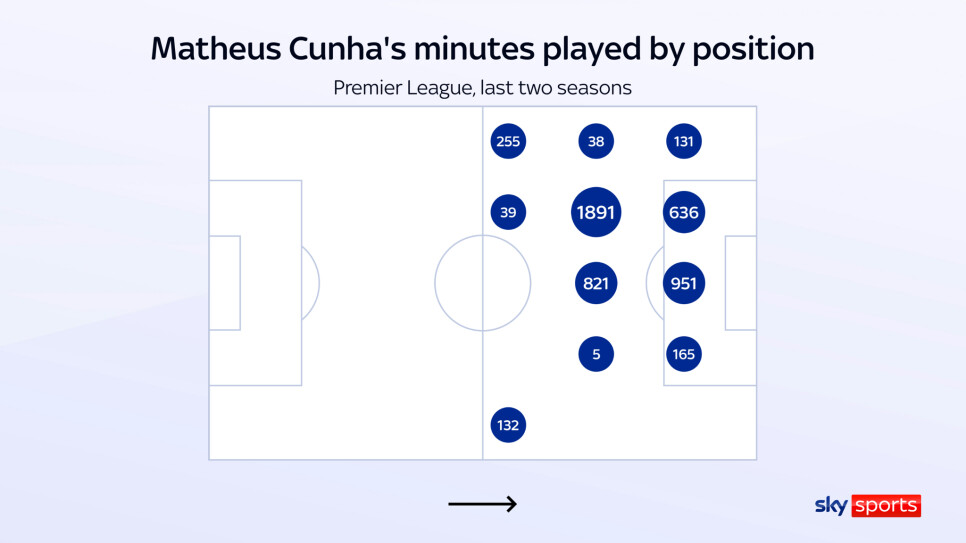966x543 pixels.
Task: Select the 131 minutes bubble
Action: point(684,142)
